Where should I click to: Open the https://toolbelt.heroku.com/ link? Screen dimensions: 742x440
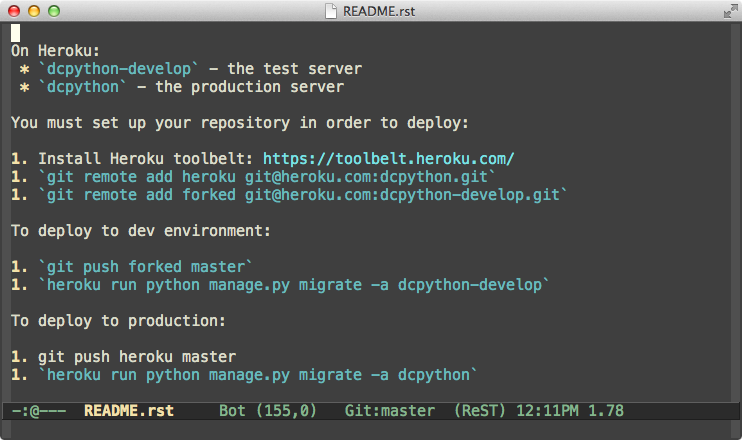pos(389,158)
